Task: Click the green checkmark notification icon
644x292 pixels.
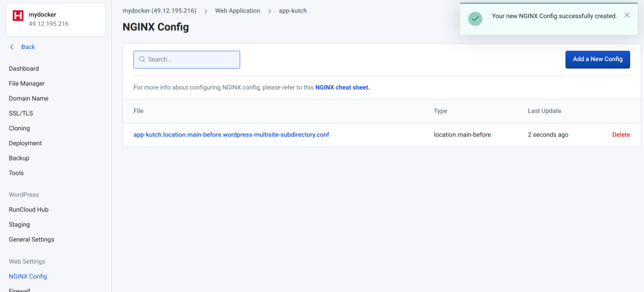Action: [475, 18]
